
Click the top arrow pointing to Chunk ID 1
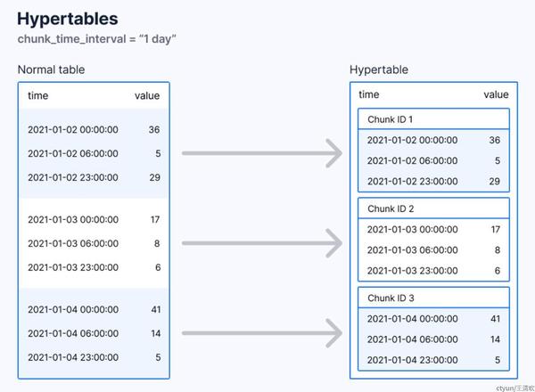(x=262, y=153)
